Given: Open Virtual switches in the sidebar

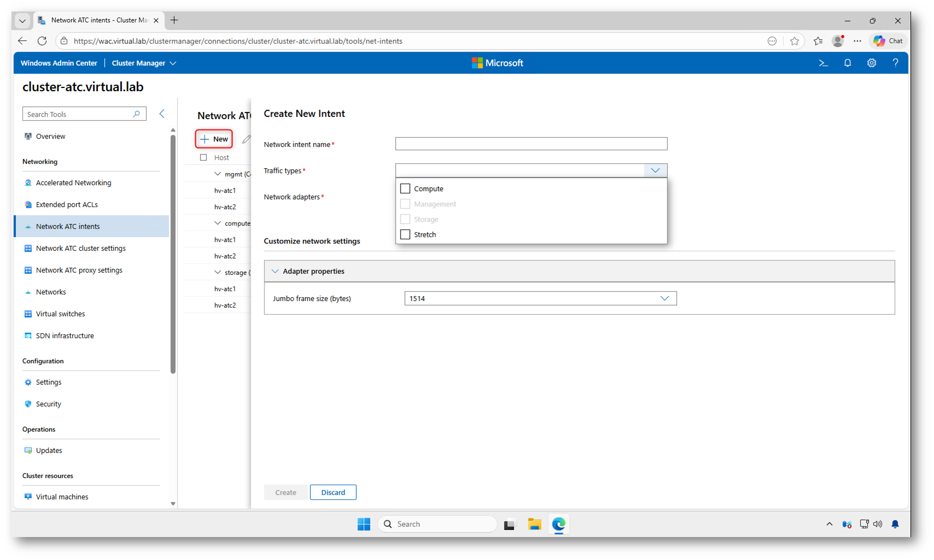Looking at the screenshot, I should pyautogui.click(x=60, y=314).
